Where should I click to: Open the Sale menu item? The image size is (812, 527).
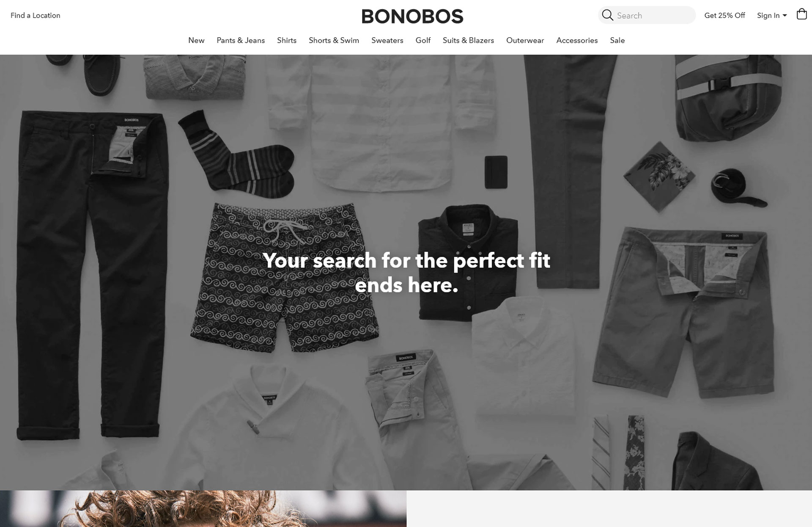pyautogui.click(x=617, y=41)
